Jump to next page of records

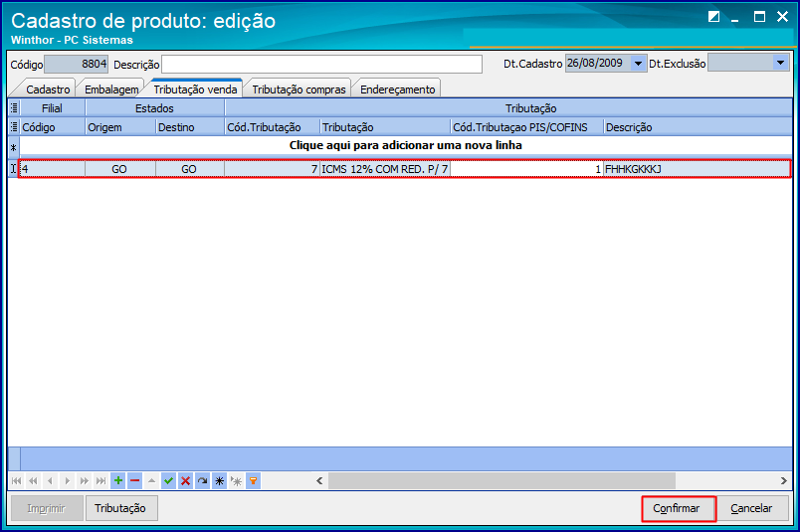click(x=84, y=480)
